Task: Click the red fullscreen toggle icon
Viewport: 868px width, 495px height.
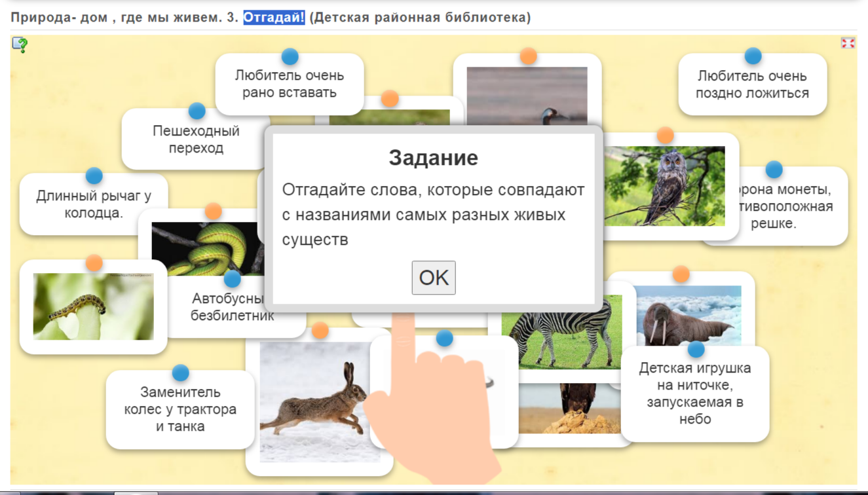Action: [x=848, y=43]
